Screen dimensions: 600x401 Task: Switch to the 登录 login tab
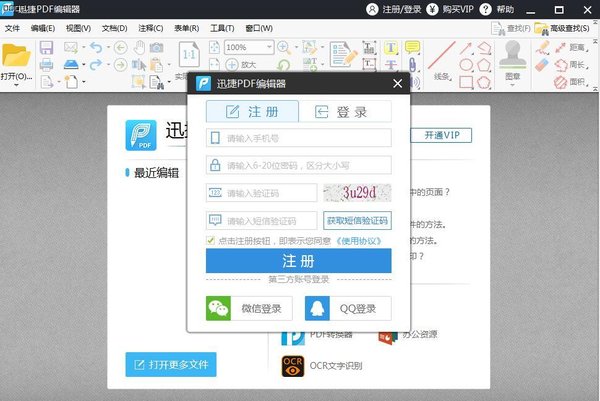(345, 112)
